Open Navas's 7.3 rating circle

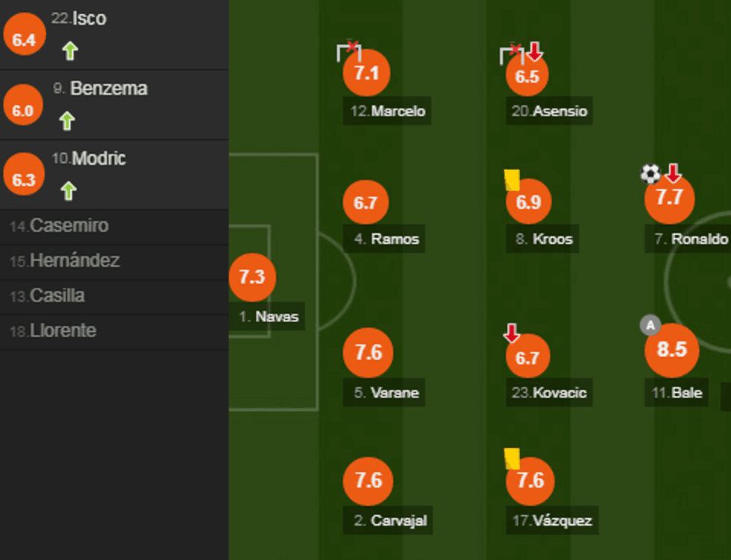click(x=252, y=277)
